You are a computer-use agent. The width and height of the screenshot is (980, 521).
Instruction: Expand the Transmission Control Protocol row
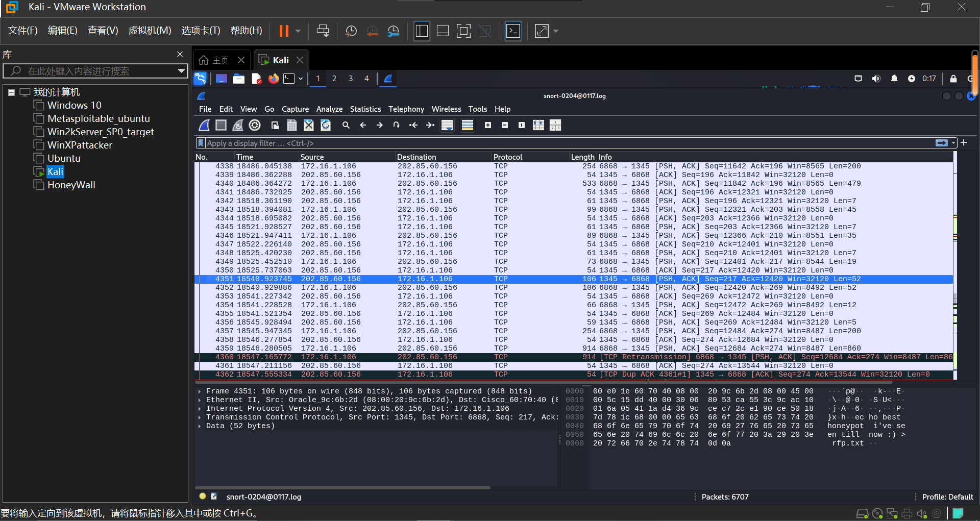pos(200,417)
